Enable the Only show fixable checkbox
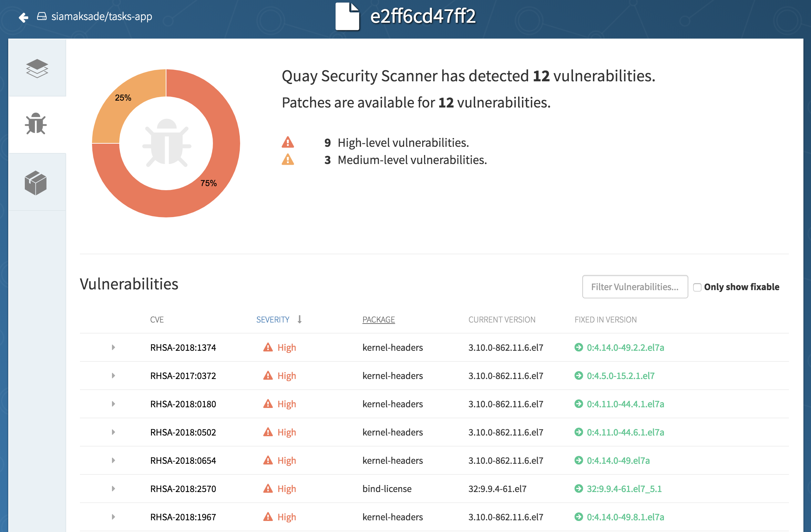 pyautogui.click(x=697, y=287)
